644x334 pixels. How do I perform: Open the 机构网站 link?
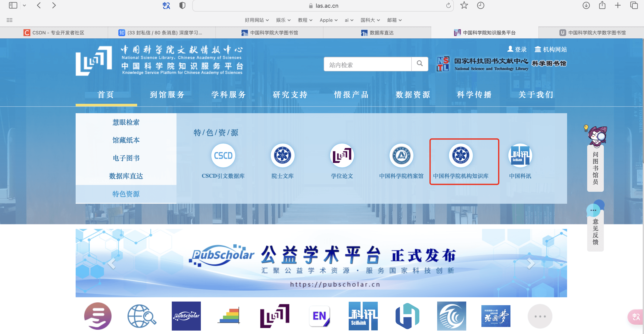coord(550,49)
